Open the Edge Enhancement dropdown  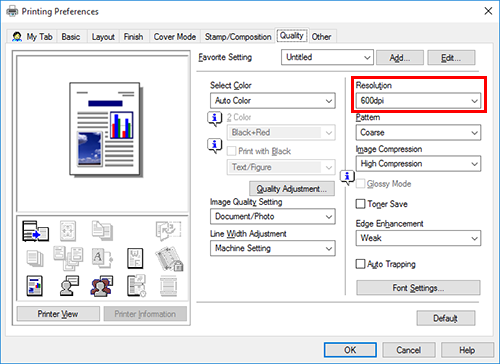tap(418, 238)
